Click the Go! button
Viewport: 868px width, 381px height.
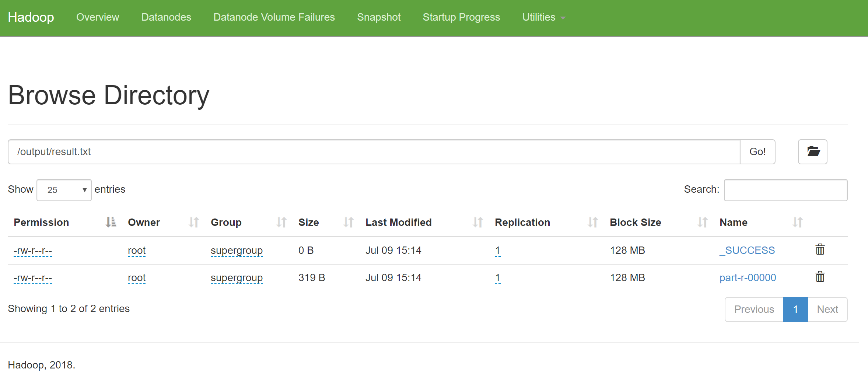pos(757,151)
